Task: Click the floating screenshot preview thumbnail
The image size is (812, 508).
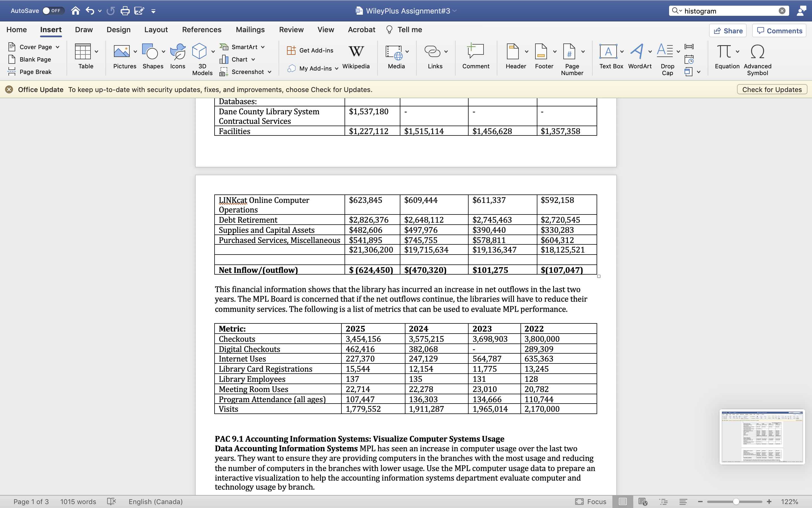Action: point(762,436)
